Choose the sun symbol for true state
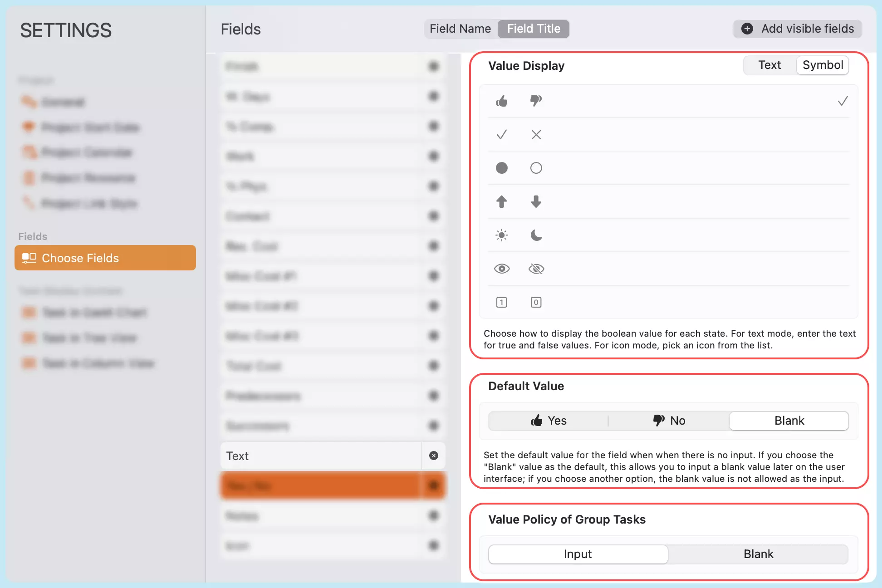 (501, 235)
